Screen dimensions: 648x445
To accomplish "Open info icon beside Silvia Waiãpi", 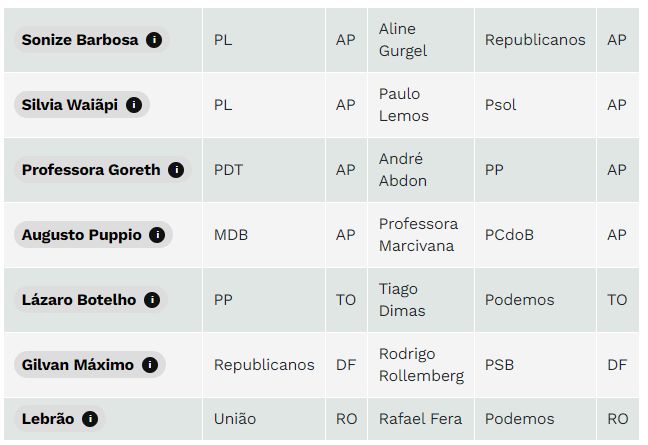I will (134, 105).
